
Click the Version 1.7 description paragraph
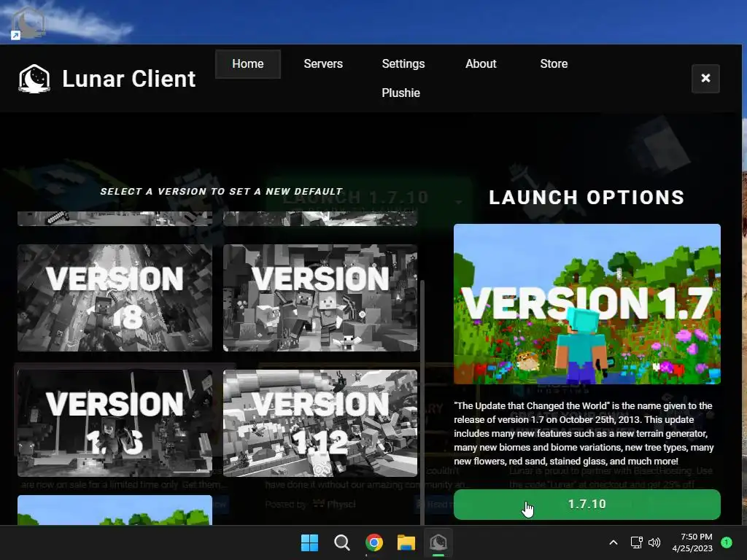coord(584,433)
